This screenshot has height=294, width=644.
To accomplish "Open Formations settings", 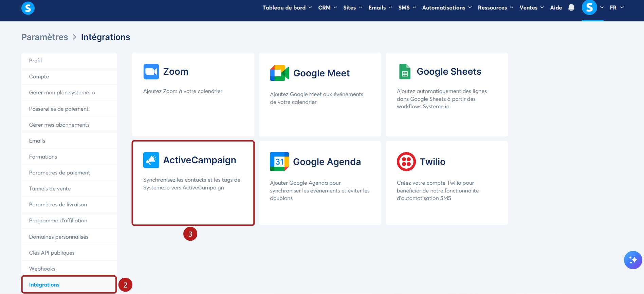I will 69,157.
